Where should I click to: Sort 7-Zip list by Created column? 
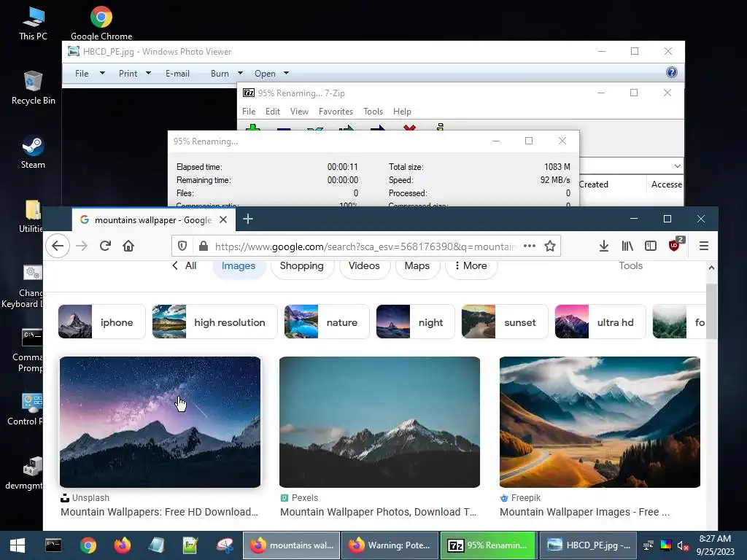click(594, 184)
